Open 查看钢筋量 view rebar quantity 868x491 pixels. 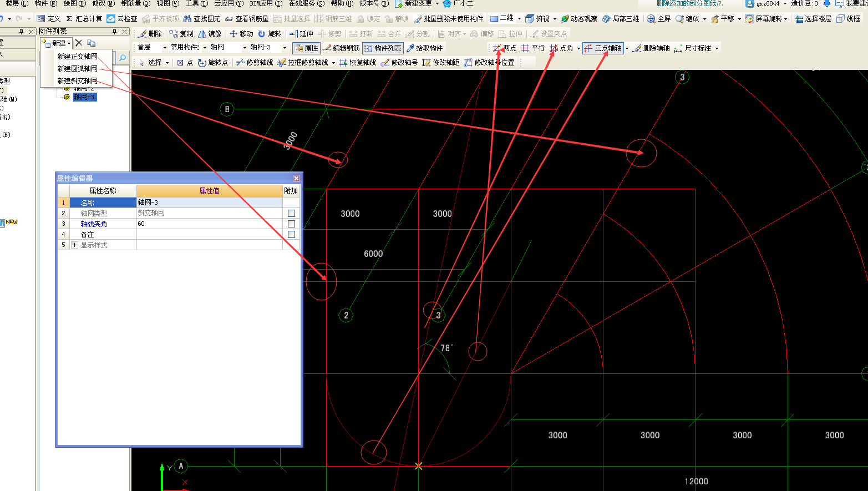247,19
